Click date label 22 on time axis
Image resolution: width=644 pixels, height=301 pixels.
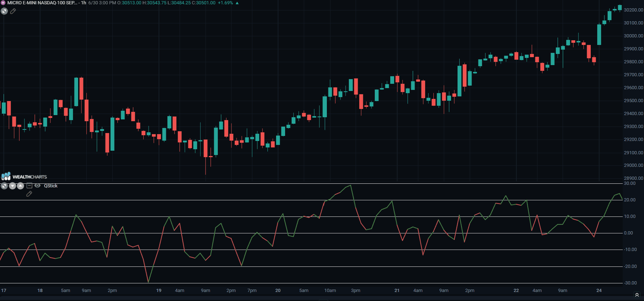point(516,291)
